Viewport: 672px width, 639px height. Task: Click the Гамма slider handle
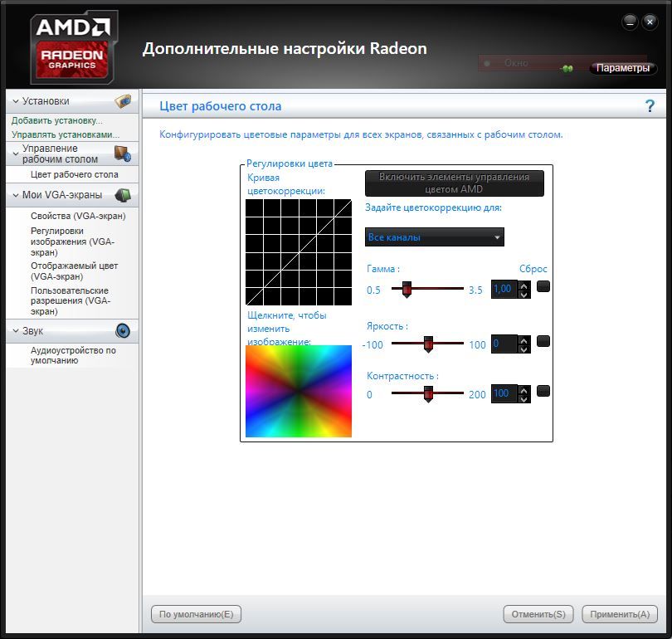coord(407,290)
